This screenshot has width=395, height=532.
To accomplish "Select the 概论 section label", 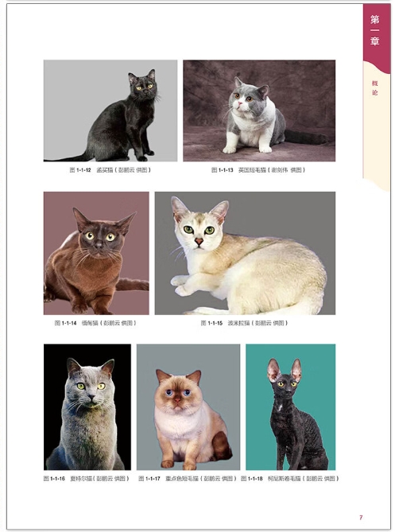I will pyautogui.click(x=374, y=87).
